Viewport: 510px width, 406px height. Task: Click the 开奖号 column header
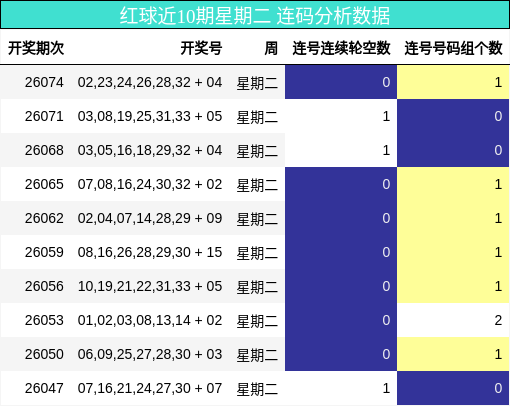tap(201, 48)
